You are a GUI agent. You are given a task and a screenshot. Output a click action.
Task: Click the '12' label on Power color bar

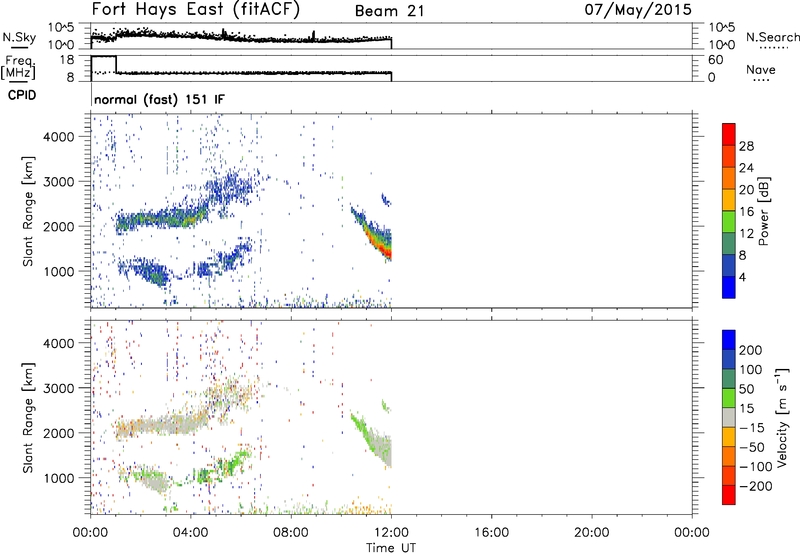coord(746,234)
